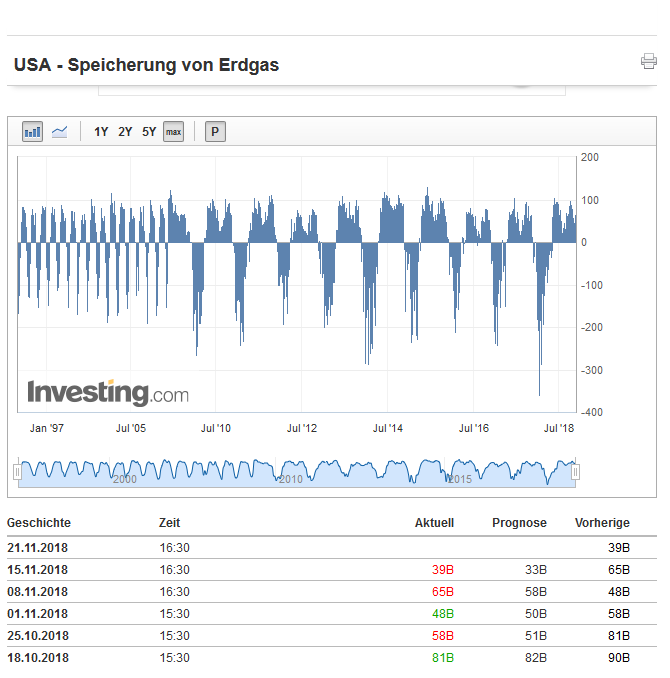Open the 15.11.2018 release row
The height and width of the screenshot is (678, 670).
(37, 569)
